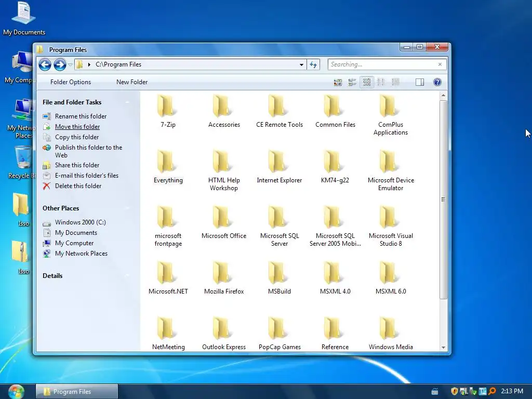Click the C:\Program Files address bar
532x399 pixels.
click(190, 64)
